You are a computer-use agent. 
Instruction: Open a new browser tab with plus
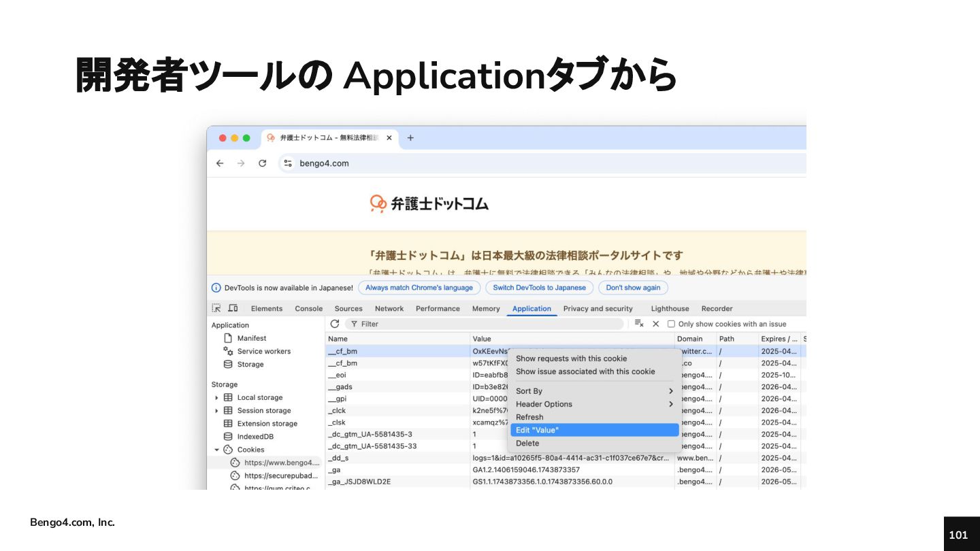coord(410,137)
